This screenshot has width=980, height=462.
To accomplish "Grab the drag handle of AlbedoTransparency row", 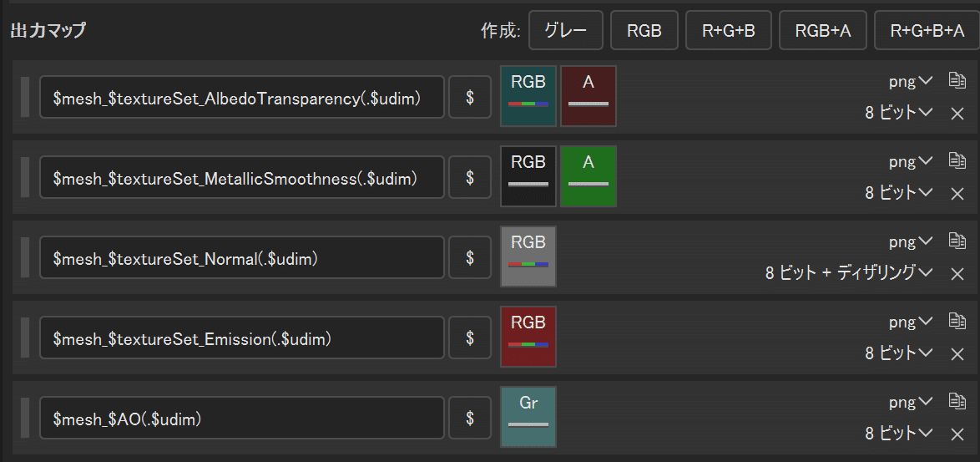I will point(25,97).
